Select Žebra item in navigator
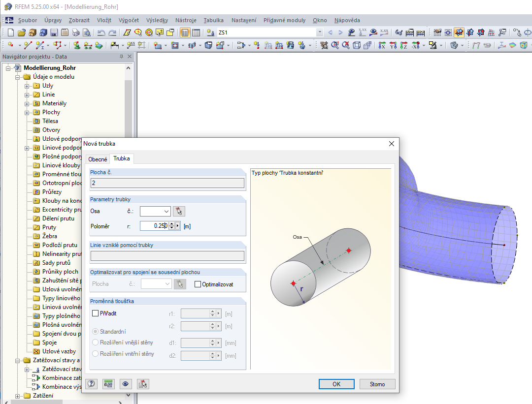Viewport: 532px width, 404px height. (x=50, y=236)
